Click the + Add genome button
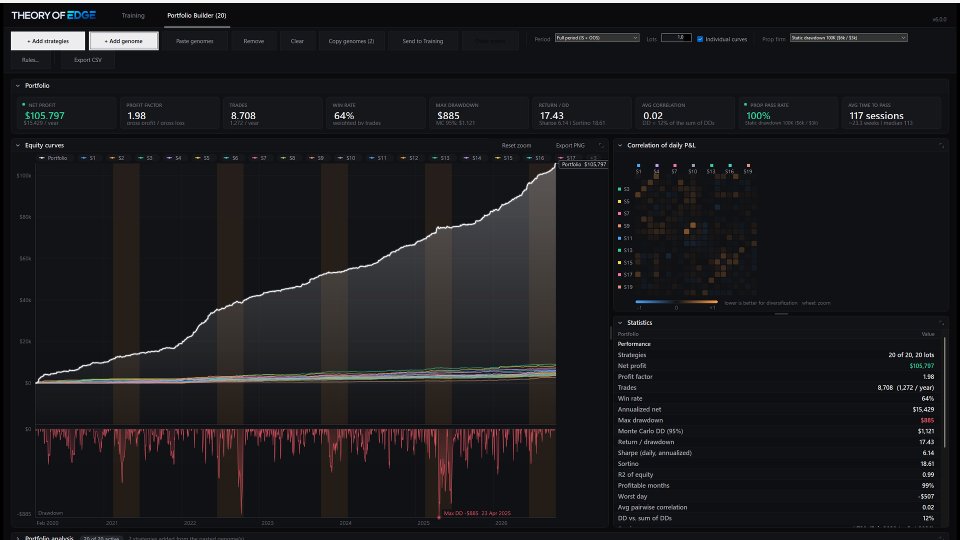The image size is (960, 540). tap(123, 41)
